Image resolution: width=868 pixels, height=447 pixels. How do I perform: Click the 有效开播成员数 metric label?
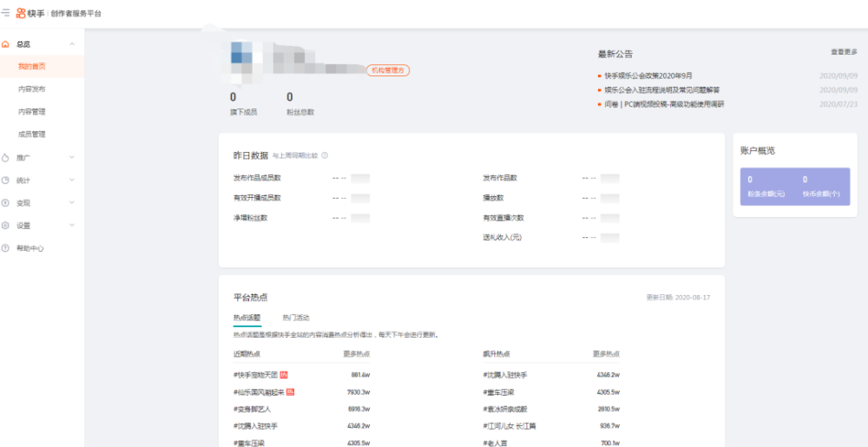[258, 198]
